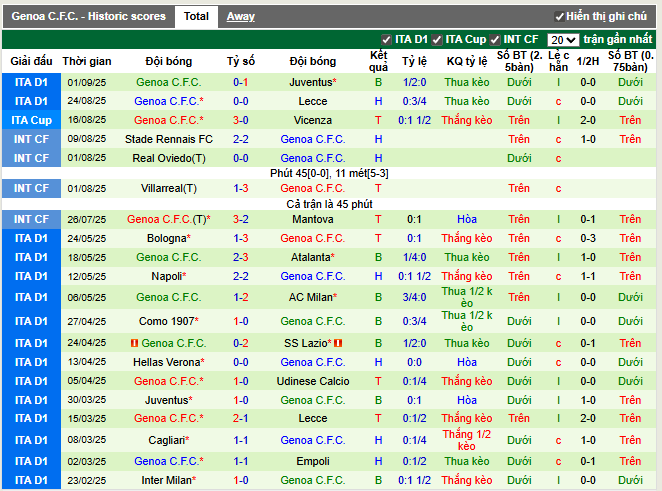Screen dimensions: 662x491
Task: Click Inter Milan team name
Action: [x=167, y=480]
